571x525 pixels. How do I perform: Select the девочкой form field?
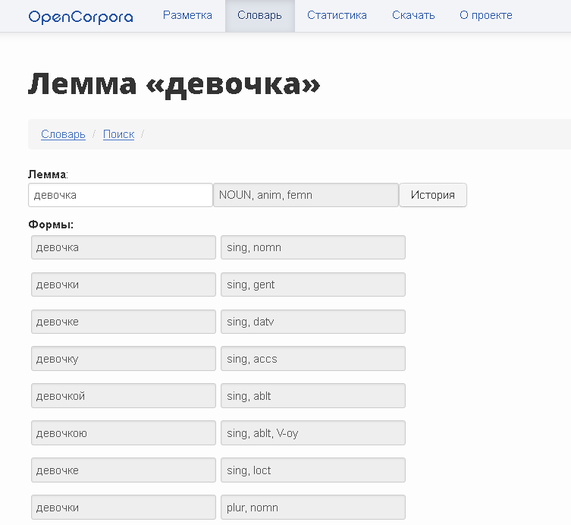point(123,396)
